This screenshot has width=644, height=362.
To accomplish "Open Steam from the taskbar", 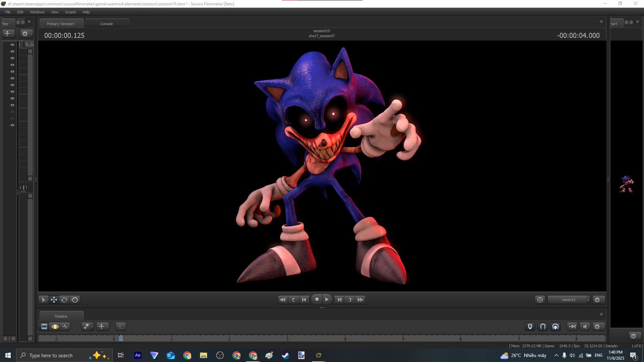I will (285, 355).
